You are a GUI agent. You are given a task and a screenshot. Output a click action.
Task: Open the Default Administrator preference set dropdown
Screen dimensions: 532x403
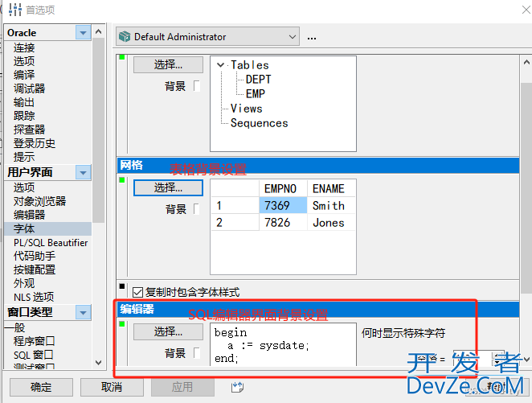click(x=207, y=36)
